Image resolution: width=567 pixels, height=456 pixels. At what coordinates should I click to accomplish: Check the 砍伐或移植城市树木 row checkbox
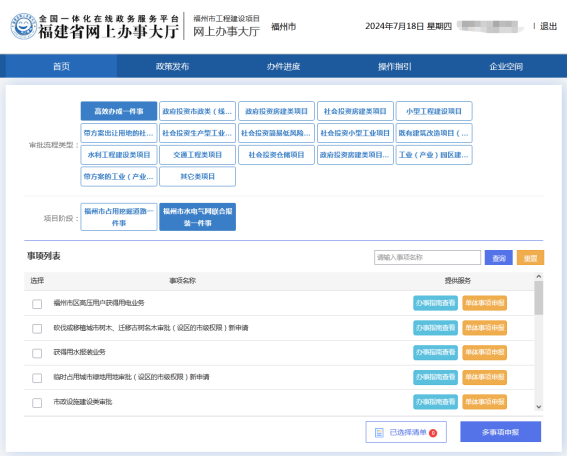point(37,328)
